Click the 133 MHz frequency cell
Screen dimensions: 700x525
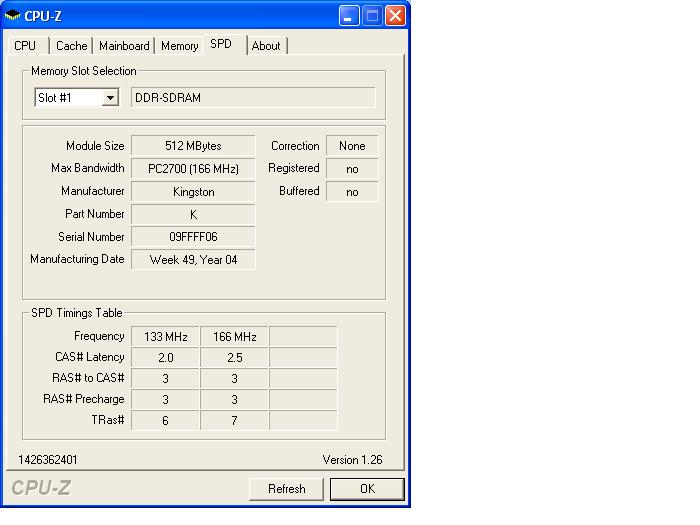pyautogui.click(x=166, y=337)
